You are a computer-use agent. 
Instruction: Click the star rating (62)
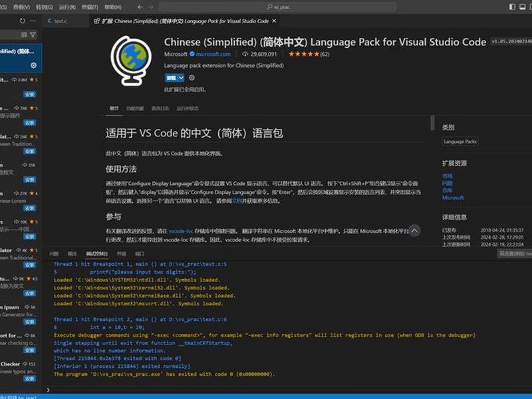tap(309, 54)
